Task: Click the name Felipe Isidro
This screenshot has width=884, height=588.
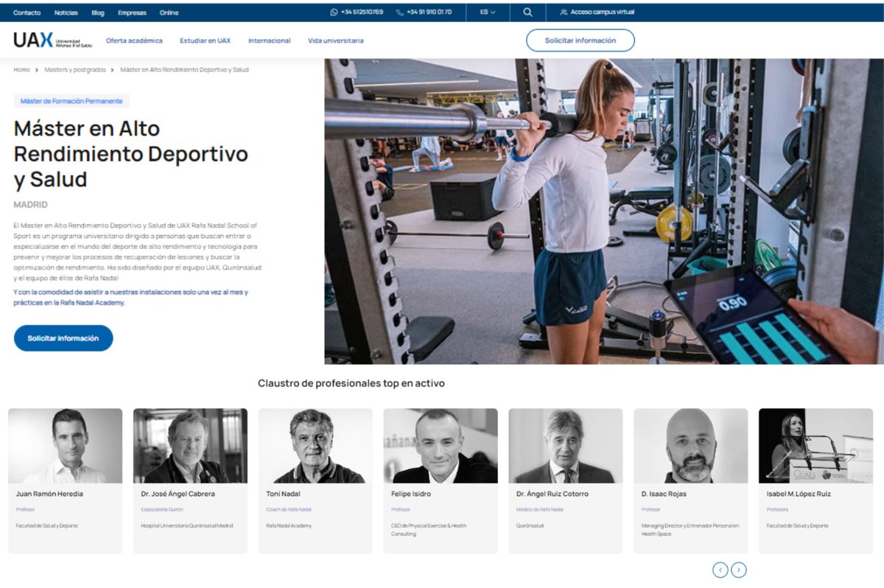Action: coord(411,494)
